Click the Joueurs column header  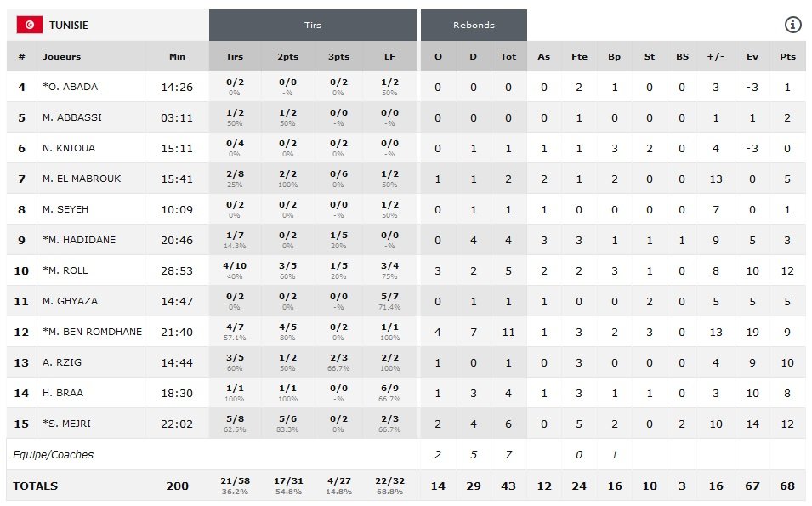click(x=62, y=57)
